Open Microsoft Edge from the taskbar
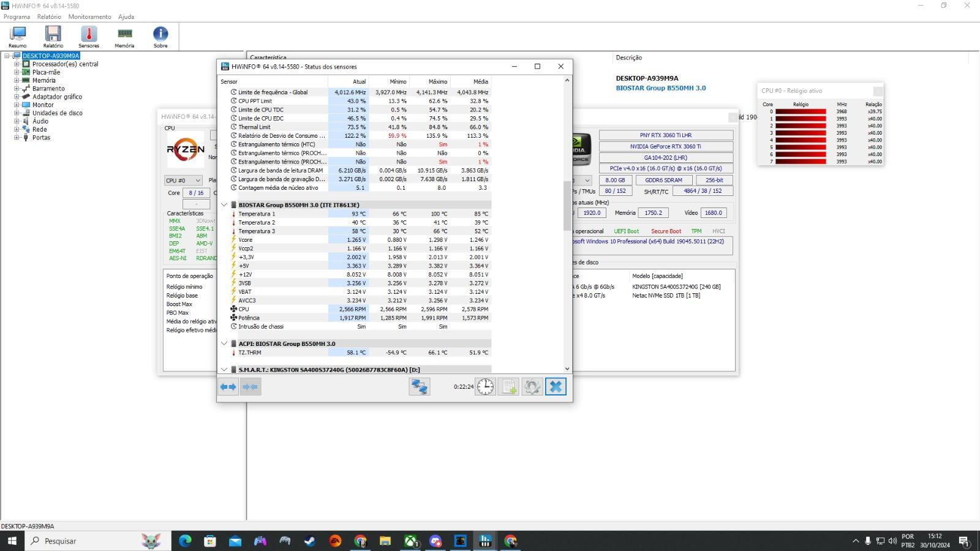Viewport: 980px width, 551px height. 185,541
